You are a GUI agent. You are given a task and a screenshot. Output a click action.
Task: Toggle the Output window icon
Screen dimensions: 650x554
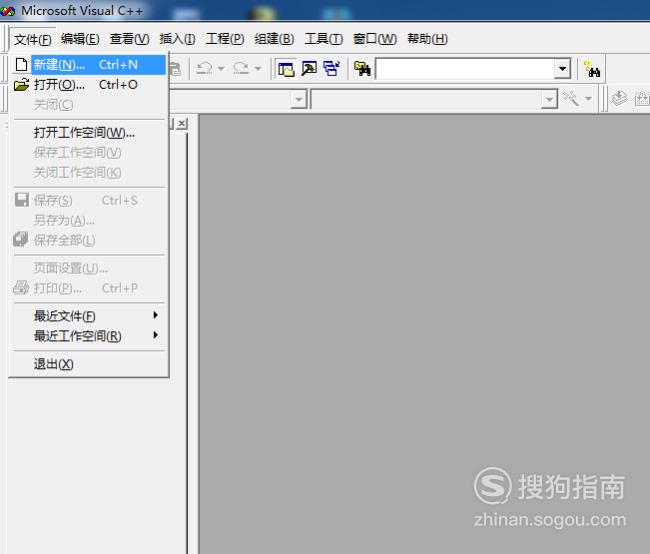coord(309,69)
